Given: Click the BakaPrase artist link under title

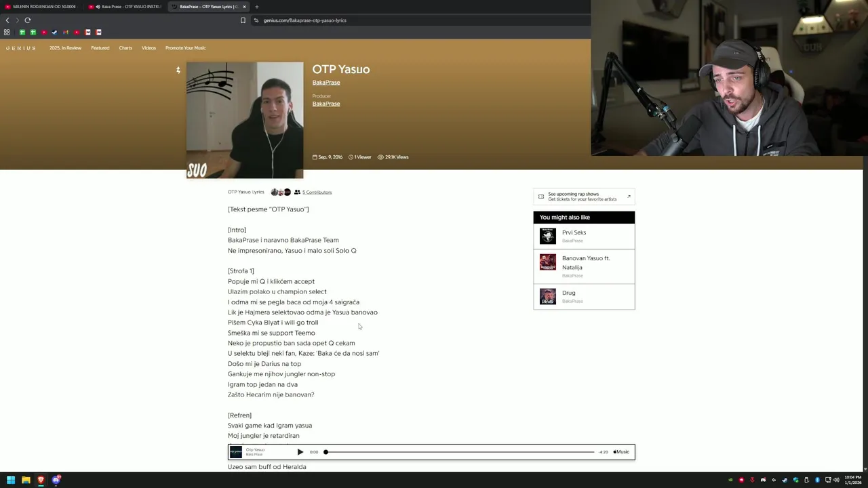Looking at the screenshot, I should point(326,83).
